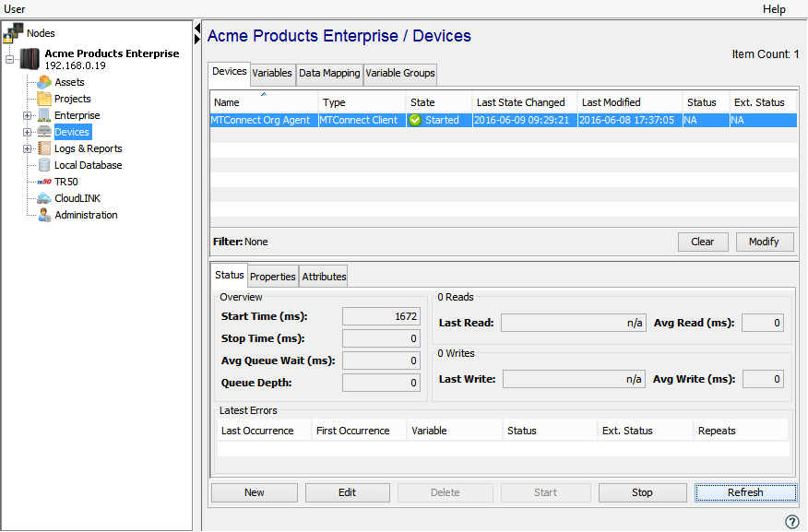Select the CloudLINK cloud icon
The height and width of the screenshot is (532, 808).
[x=44, y=198]
